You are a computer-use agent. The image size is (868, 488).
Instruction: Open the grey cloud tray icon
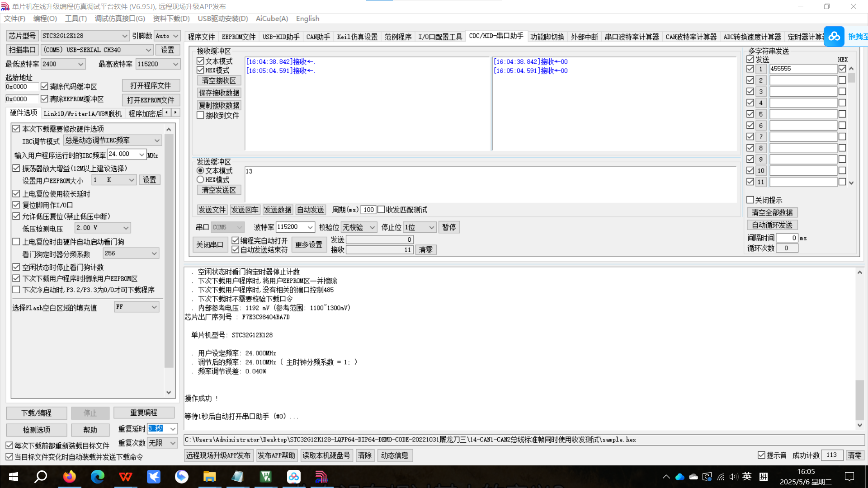tap(693, 477)
